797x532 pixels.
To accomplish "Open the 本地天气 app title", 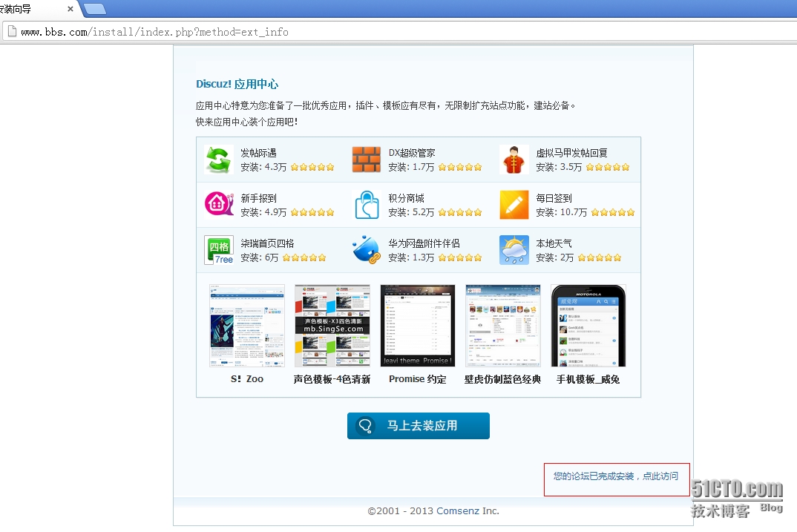I will 554,243.
